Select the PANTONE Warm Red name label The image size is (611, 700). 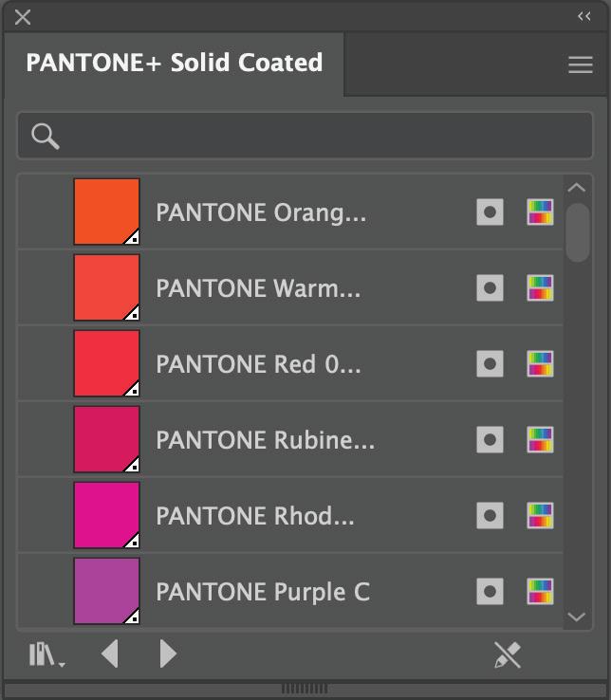click(258, 288)
